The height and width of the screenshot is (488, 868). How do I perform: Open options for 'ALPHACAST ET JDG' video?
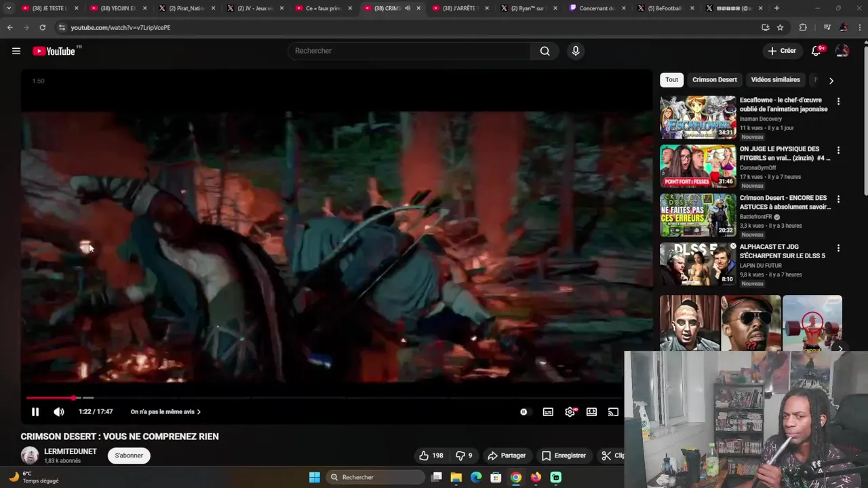pyautogui.click(x=838, y=248)
